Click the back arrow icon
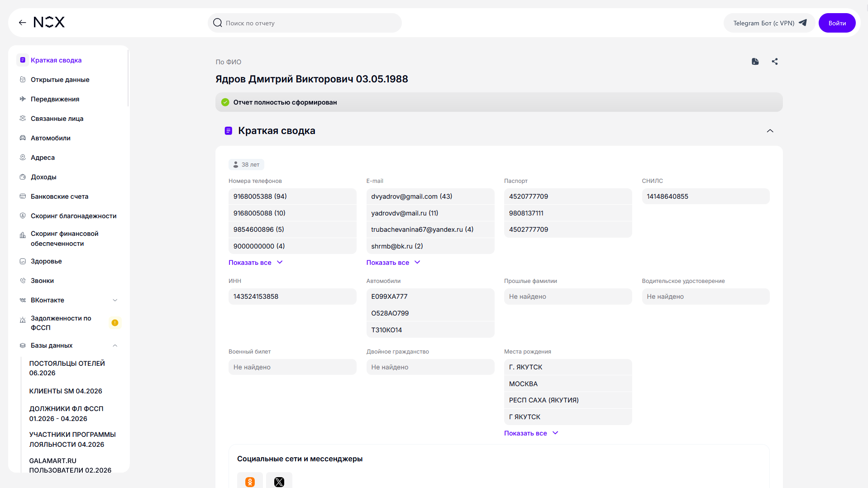Viewport: 868px width, 488px height. pyautogui.click(x=22, y=23)
